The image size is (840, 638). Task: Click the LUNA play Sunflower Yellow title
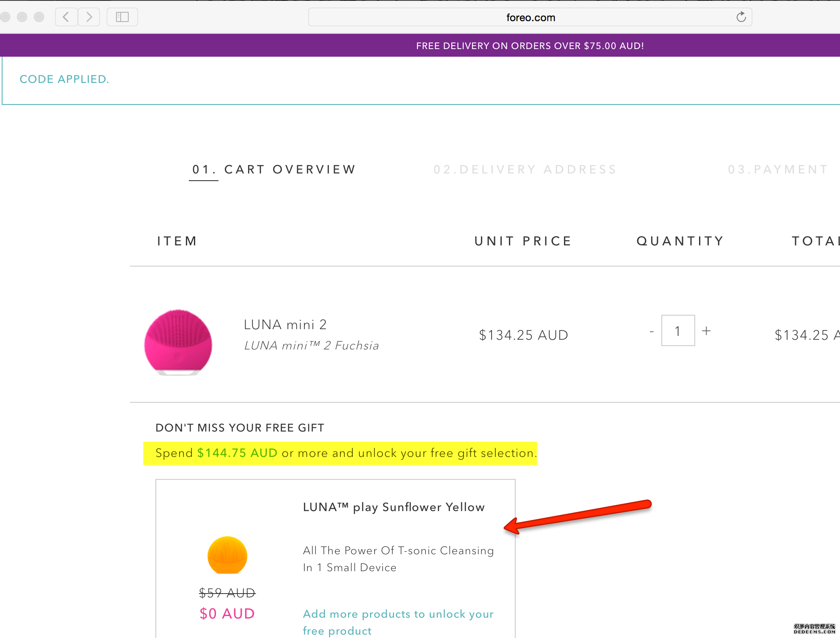(x=394, y=507)
